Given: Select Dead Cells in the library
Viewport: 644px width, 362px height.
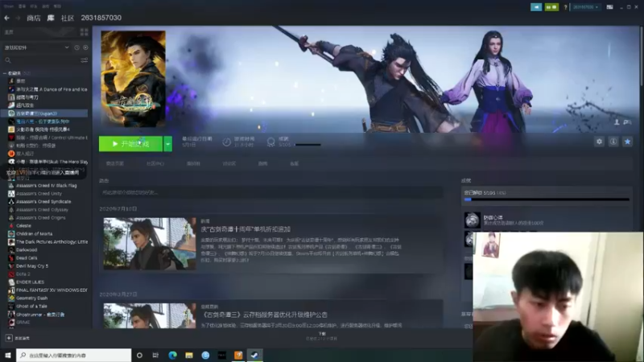Looking at the screenshot, I should pyautogui.click(x=27, y=258).
